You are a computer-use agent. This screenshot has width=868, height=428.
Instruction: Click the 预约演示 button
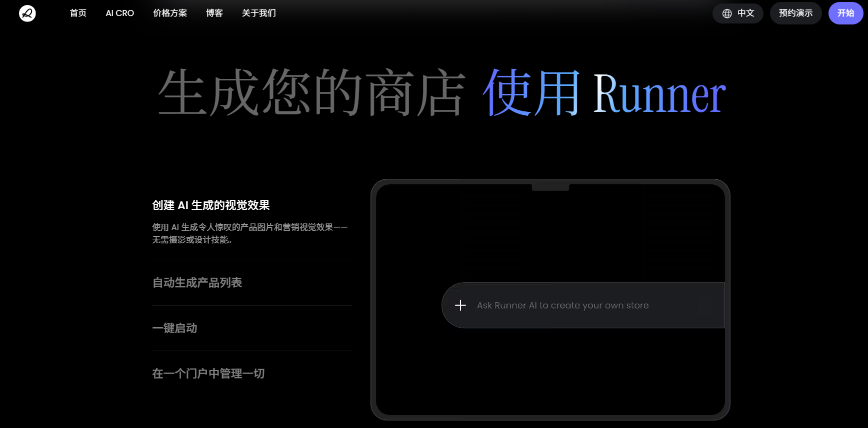pos(796,13)
